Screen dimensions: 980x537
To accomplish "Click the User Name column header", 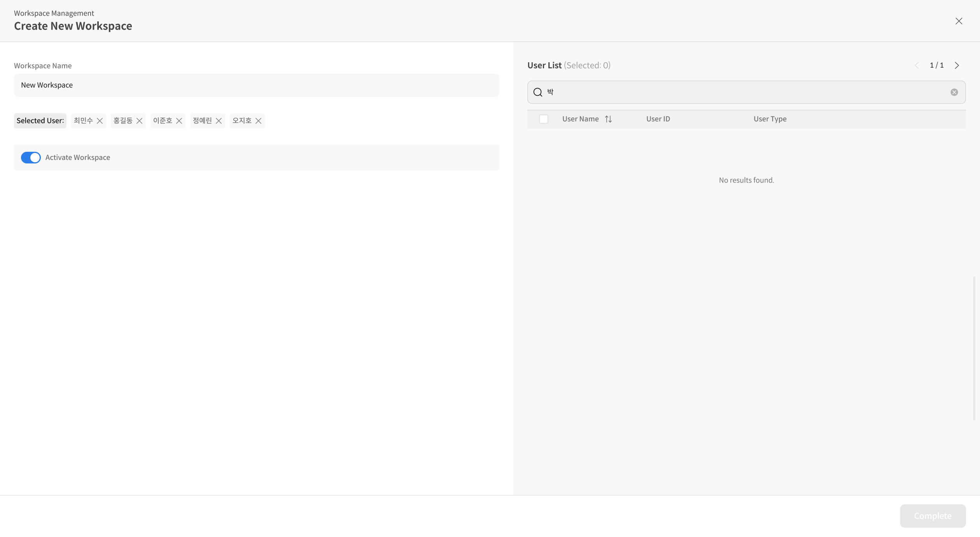I will coord(580,119).
